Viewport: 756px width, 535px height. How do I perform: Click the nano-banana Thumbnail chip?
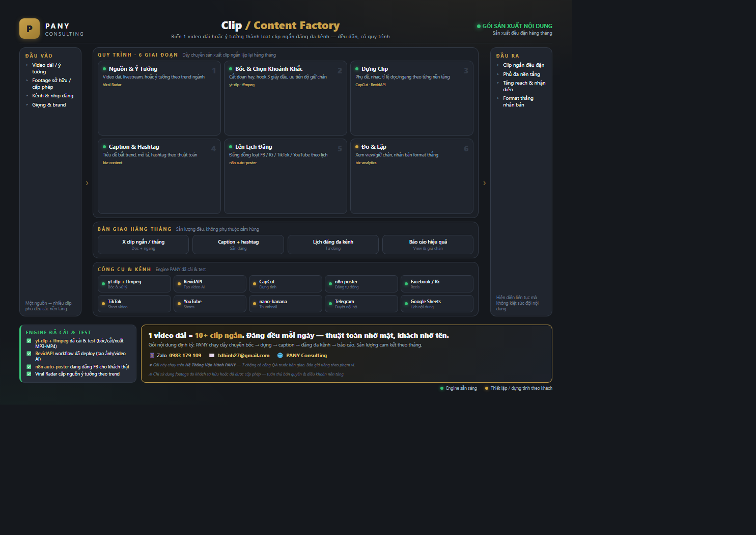[x=286, y=304]
